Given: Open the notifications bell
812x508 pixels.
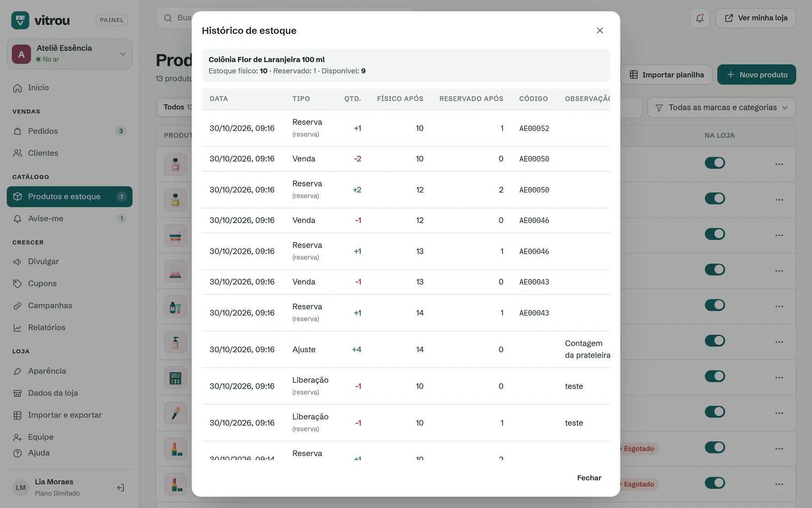Looking at the screenshot, I should coord(700,18).
